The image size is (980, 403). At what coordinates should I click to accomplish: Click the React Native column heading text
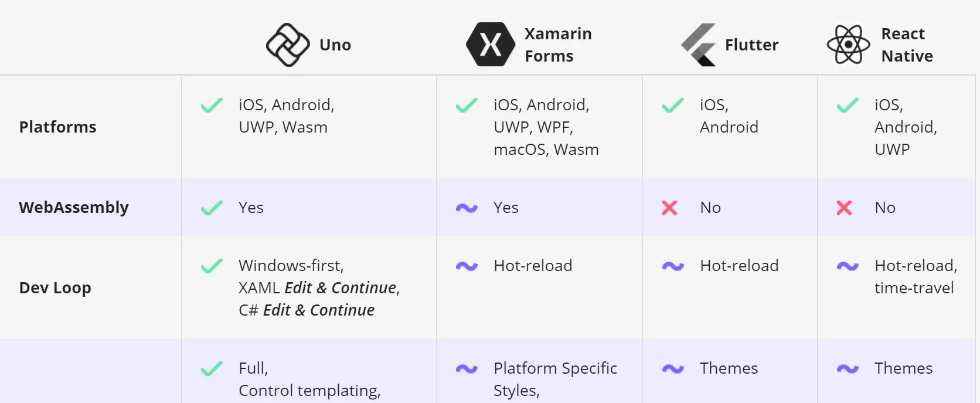[907, 45]
